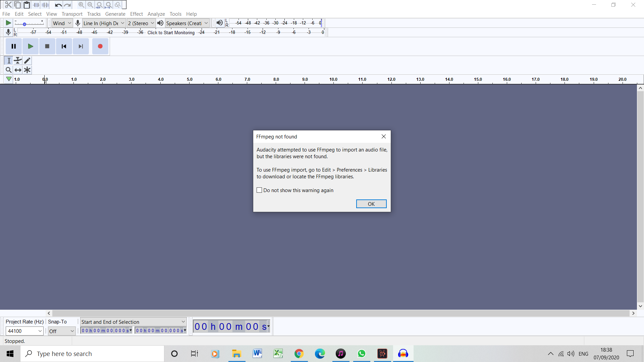
Task: Click the Stop transport button
Action: [x=47, y=46]
